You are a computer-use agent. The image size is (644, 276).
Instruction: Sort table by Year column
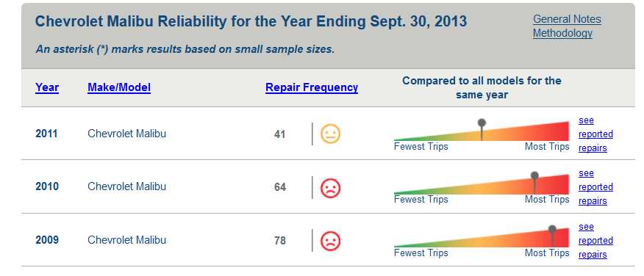coord(47,87)
